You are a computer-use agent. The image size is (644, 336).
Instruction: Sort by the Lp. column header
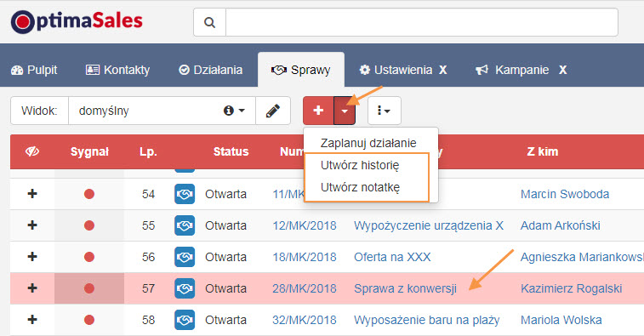(148, 151)
